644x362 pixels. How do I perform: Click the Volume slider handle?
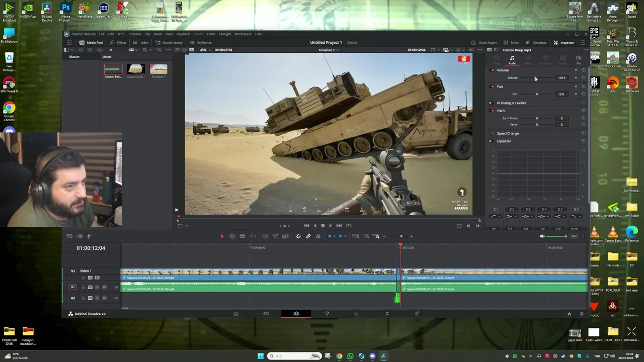tap(535, 78)
